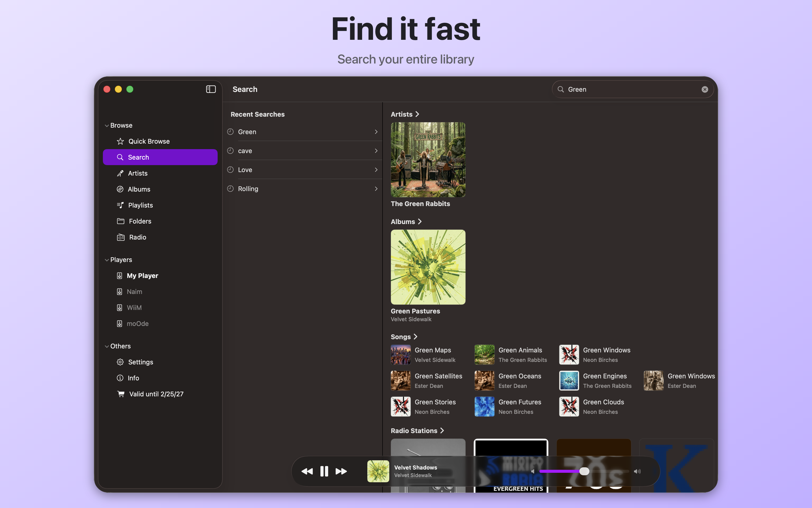
Task: Click the magnifier icon in search field
Action: click(x=561, y=89)
